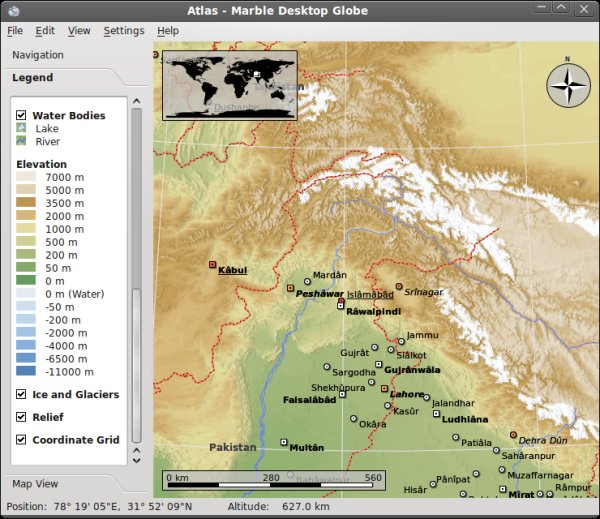Click the 7000 m elevation color swatch
The image size is (600, 519).
[25, 177]
